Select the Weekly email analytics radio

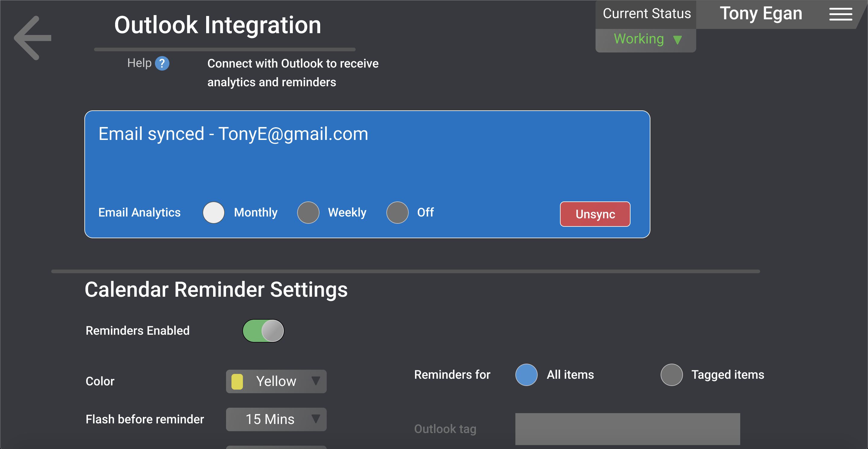[308, 213]
